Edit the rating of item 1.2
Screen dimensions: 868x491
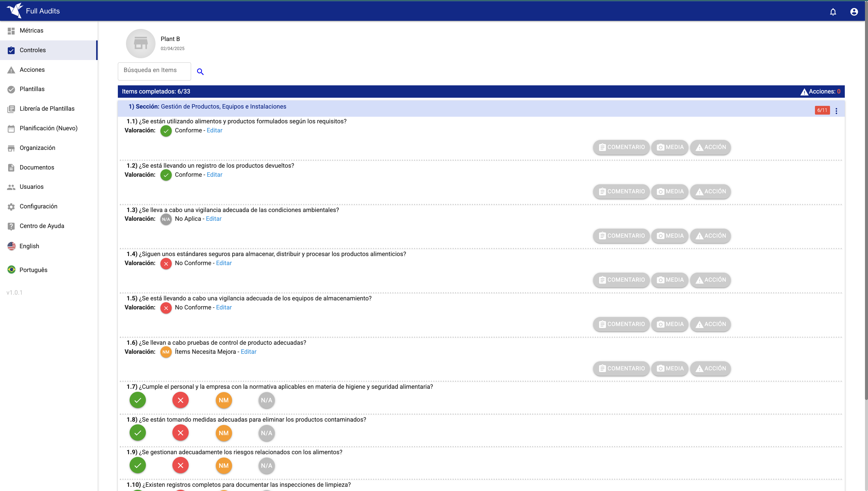coord(214,175)
